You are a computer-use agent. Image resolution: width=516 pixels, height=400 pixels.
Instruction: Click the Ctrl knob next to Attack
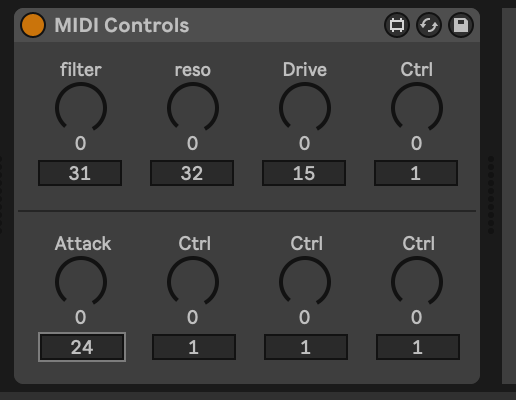pos(193,281)
